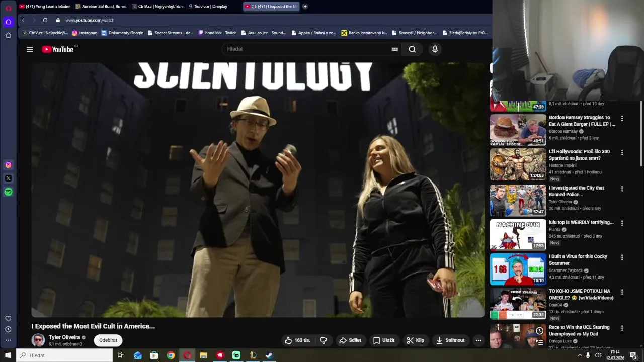Open I Built a Virus thumbnail
Screen dimensions: 644x362
point(518,269)
